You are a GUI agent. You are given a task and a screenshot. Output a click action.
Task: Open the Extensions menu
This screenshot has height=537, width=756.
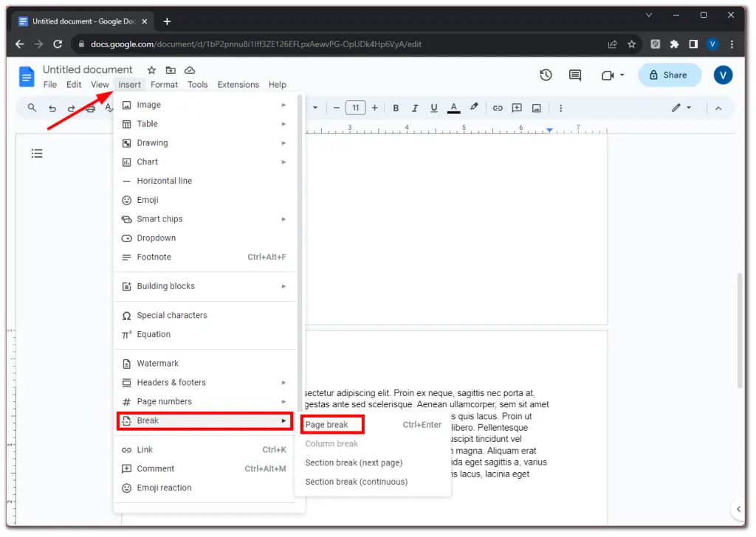[x=238, y=84]
